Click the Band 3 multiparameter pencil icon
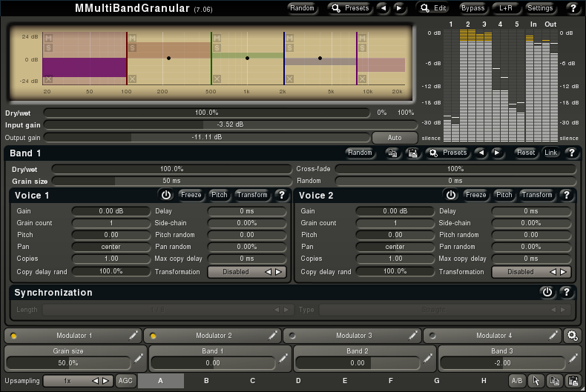Viewport: 586px width, 392px height. pos(573,359)
